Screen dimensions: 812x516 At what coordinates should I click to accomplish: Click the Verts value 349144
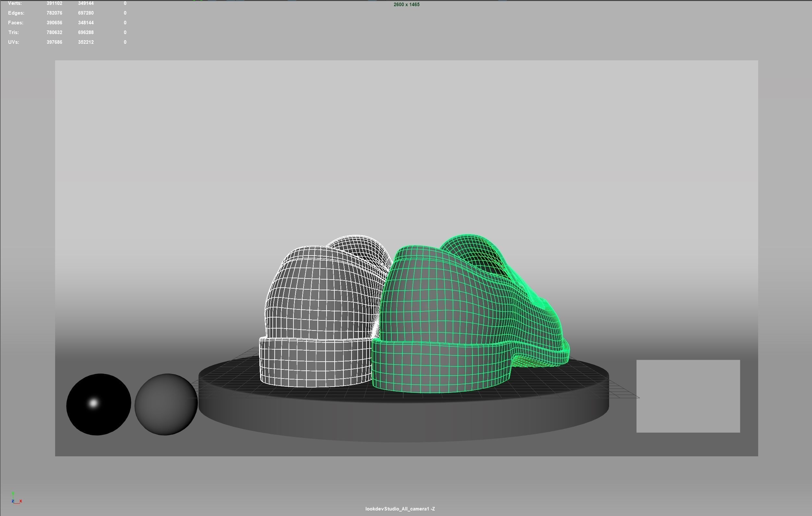[x=86, y=3]
